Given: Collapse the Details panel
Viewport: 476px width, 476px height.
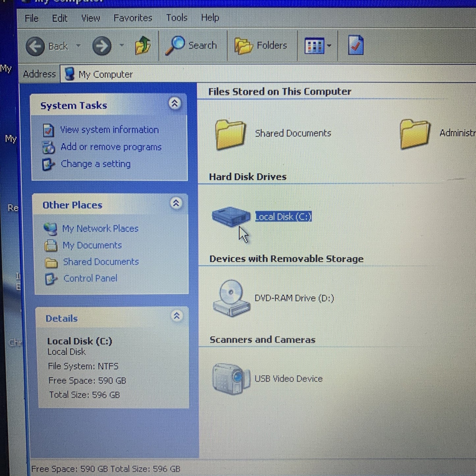Looking at the screenshot, I should 177,316.
